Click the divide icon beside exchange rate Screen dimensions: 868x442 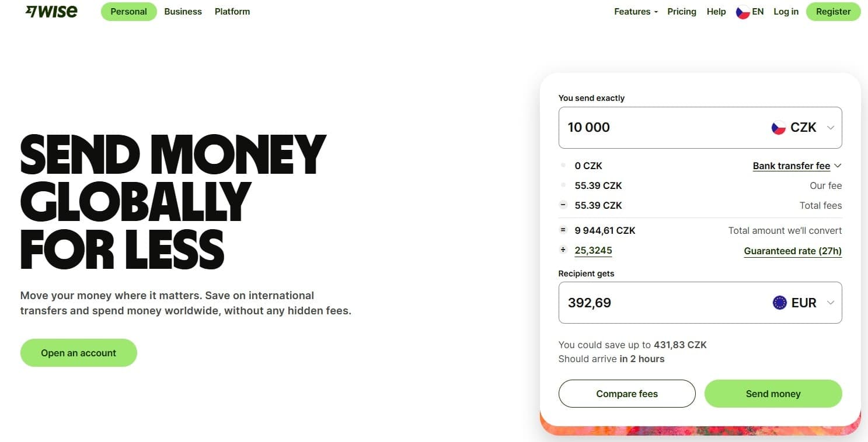point(563,250)
